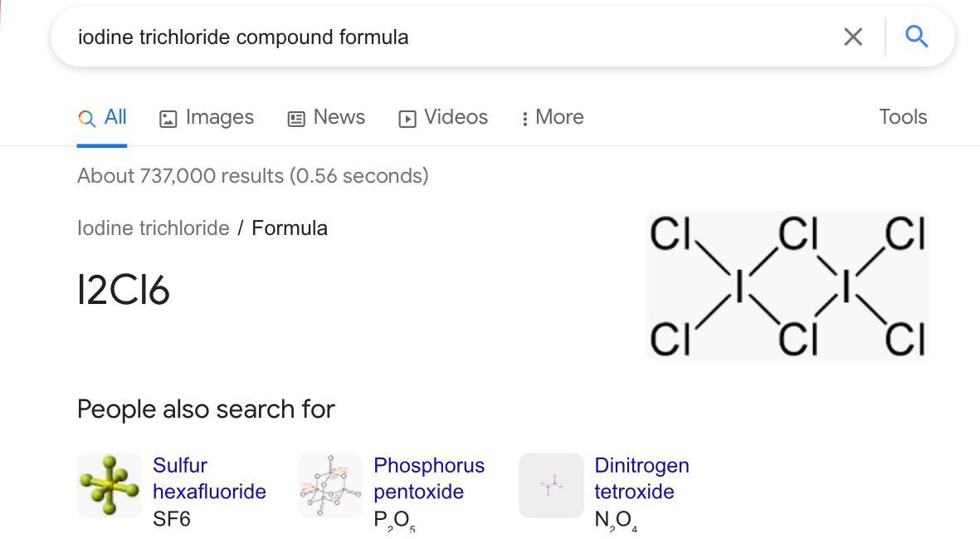The image size is (980, 539).
Task: Open the Tools options
Action: [903, 117]
